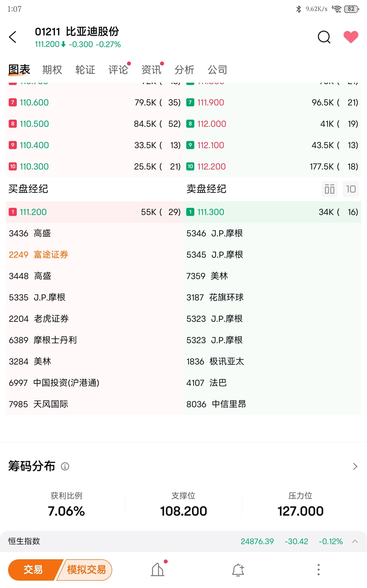Viewport: 367px width, 588px height.
Task: Toggle the heart favorite icon
Action: 351,37
